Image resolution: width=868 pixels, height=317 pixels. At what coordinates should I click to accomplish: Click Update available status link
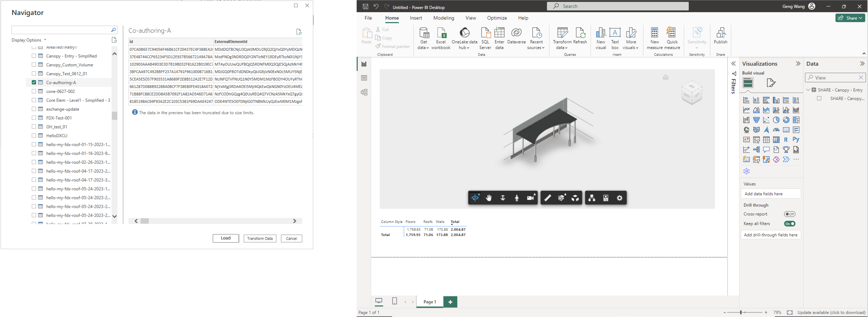(x=831, y=312)
